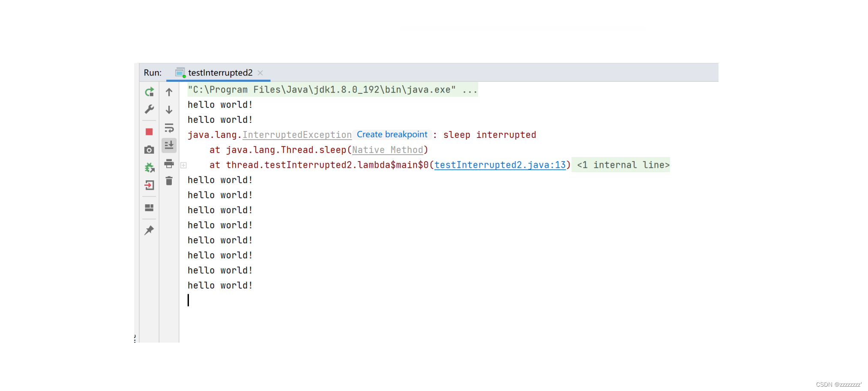Click the 'sleep interrupted' message text
Screen dimensions: 868x391
click(x=490, y=135)
